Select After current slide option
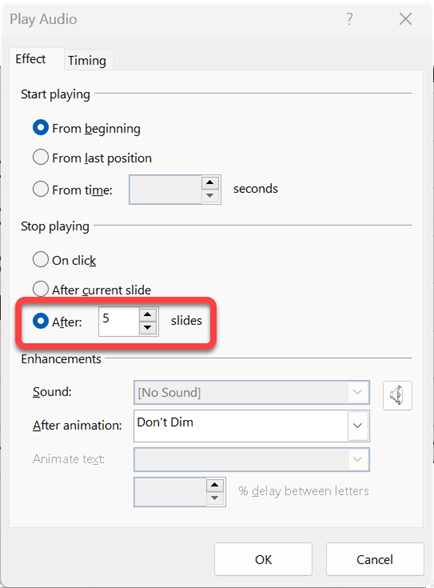Image resolution: width=434 pixels, height=588 pixels. click(x=41, y=289)
